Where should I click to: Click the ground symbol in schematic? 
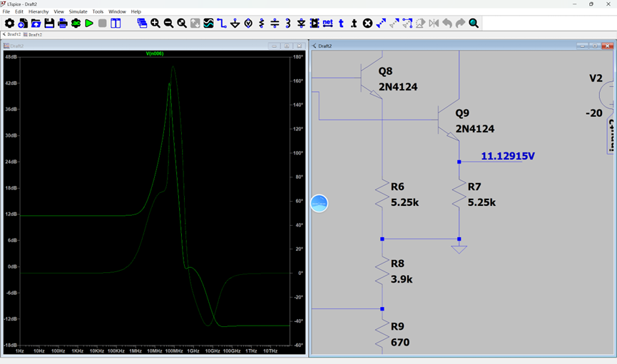click(x=459, y=249)
